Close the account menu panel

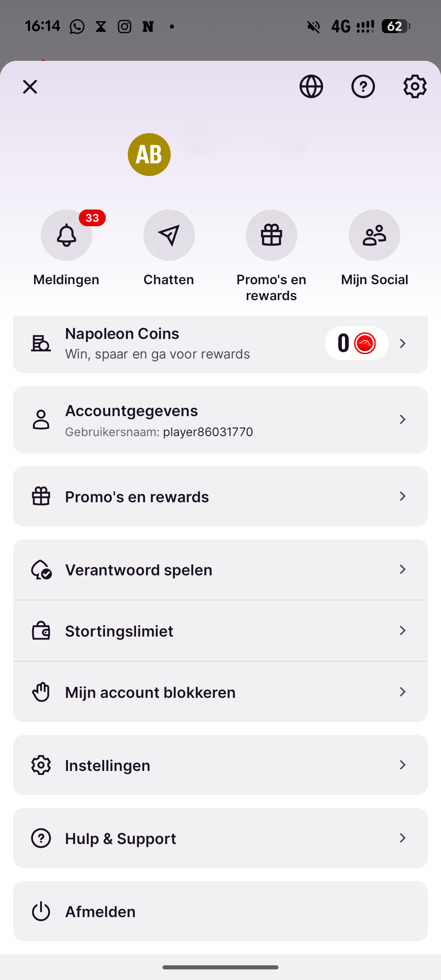click(30, 87)
